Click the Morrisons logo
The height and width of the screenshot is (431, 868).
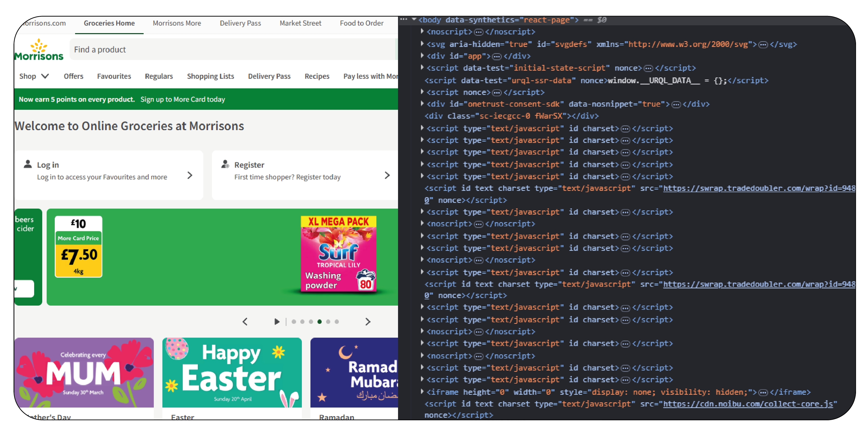point(39,50)
